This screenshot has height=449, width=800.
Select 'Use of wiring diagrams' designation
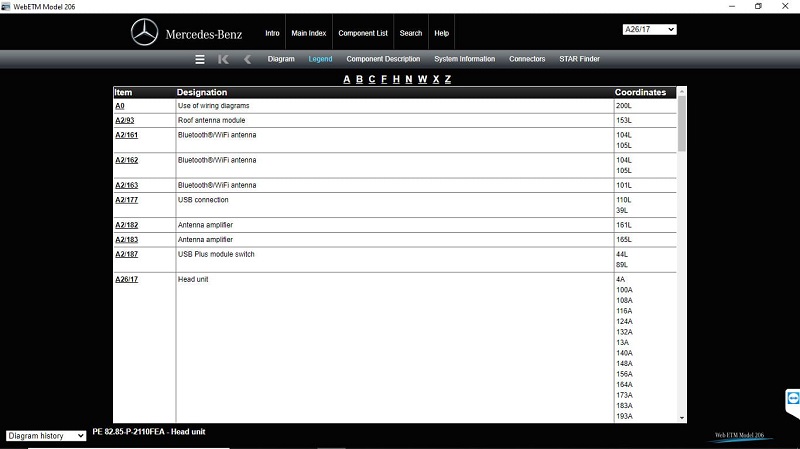[x=213, y=106]
